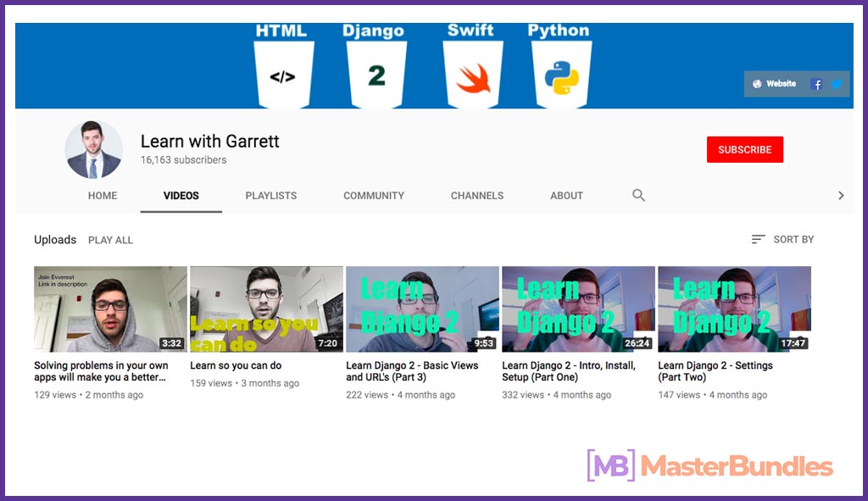The image size is (868, 501).
Task: Click the Sort By lines icon
Action: coord(758,239)
